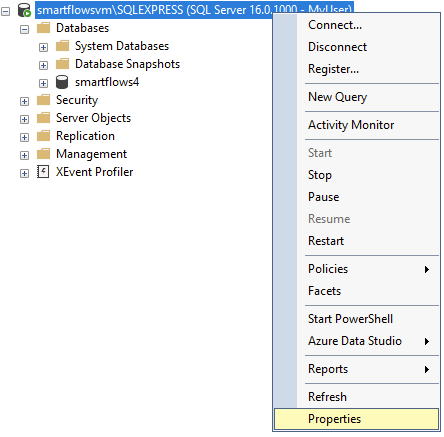The width and height of the screenshot is (444, 437).
Task: Expand the Database Snapshots node
Action: click(43, 66)
